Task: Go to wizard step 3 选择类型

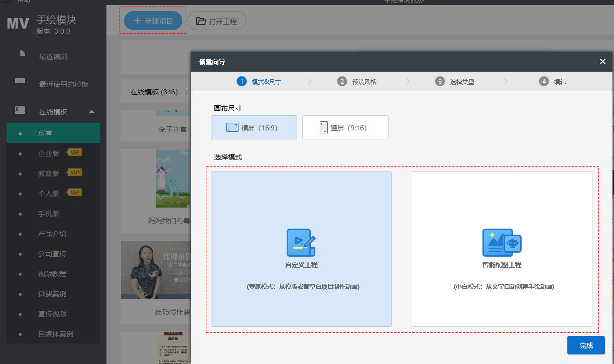Action: click(455, 82)
